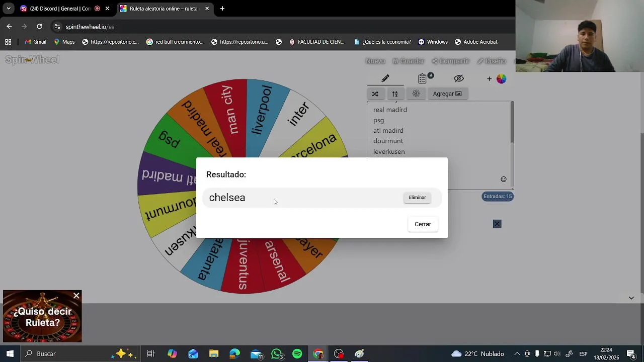The image size is (644, 362).
Task: Open the Windows bookmark
Action: point(433,42)
